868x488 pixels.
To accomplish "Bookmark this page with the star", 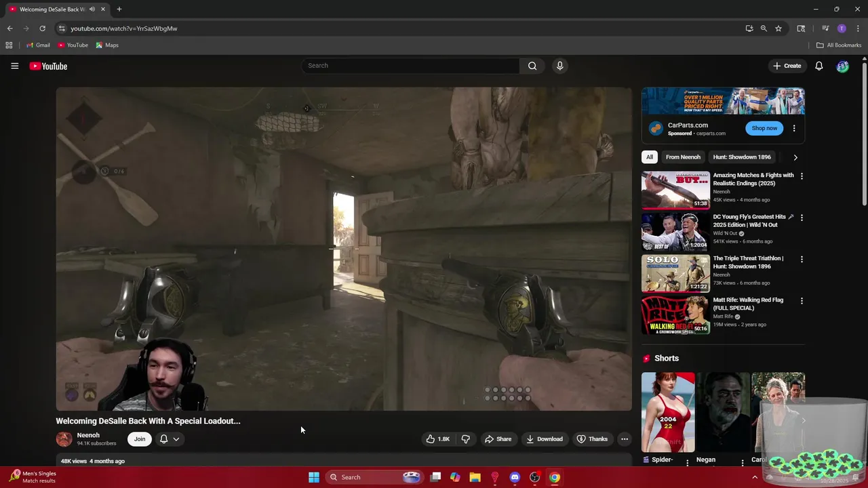I will [x=778, y=28].
